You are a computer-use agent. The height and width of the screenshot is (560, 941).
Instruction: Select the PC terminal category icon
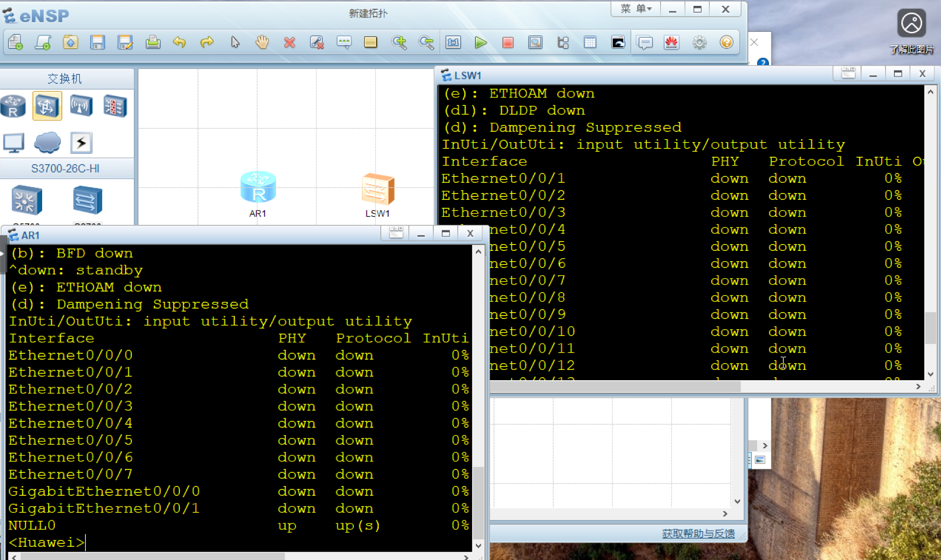click(14, 143)
